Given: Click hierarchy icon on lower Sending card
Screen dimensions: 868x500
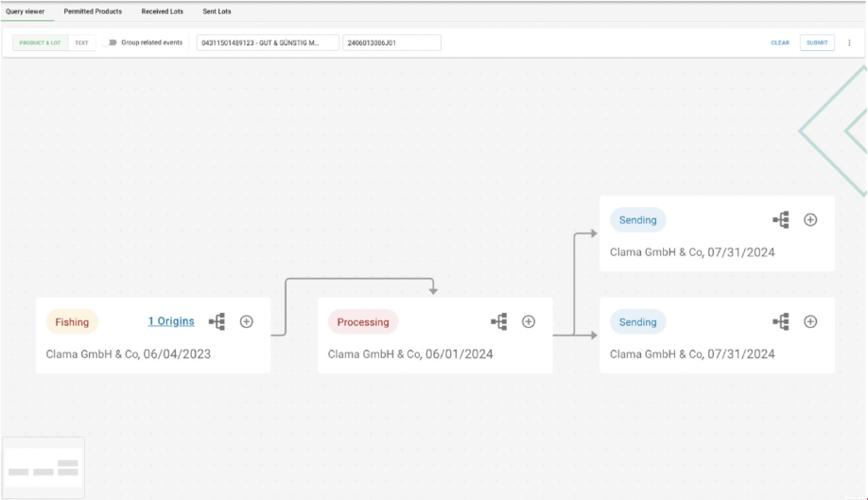Looking at the screenshot, I should tap(780, 321).
